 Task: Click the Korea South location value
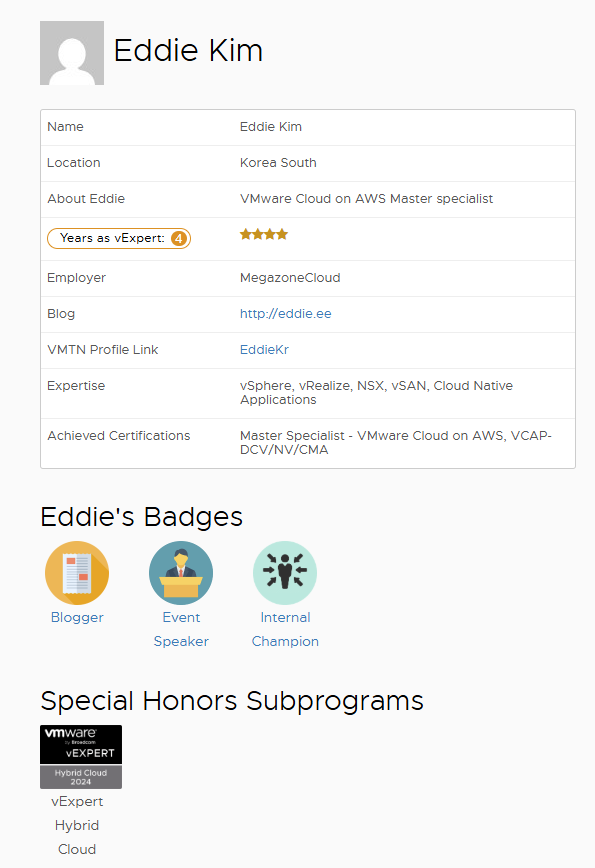[278, 163]
